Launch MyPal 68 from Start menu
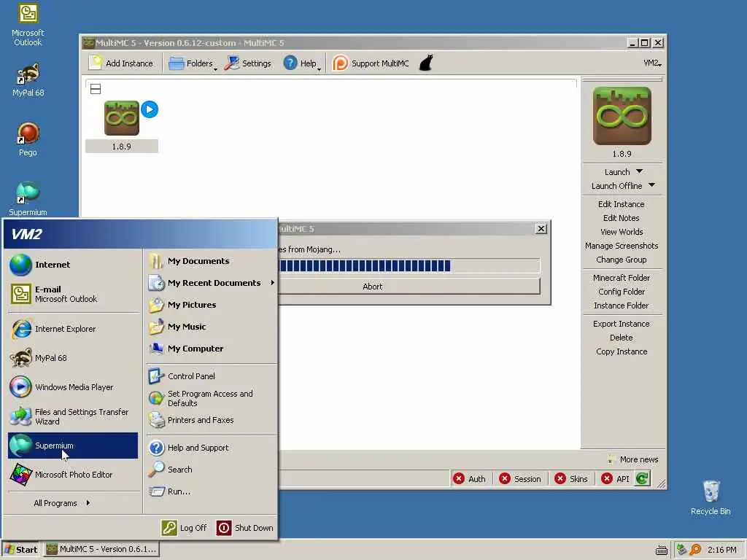The width and height of the screenshot is (747, 560). click(73, 358)
